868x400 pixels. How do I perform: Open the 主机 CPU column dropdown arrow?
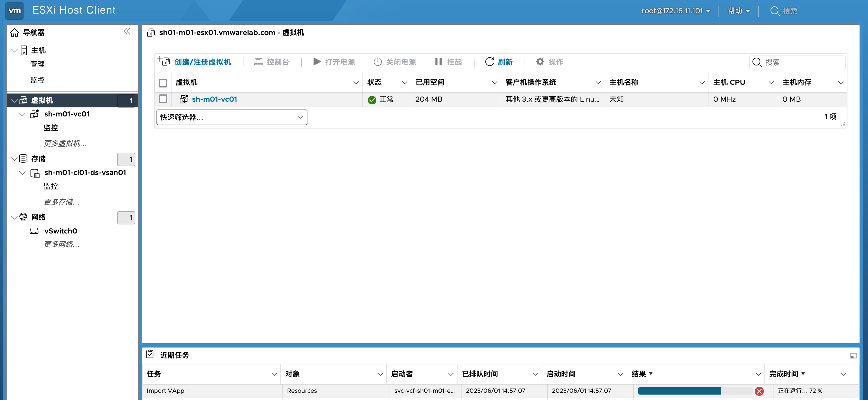click(771, 83)
